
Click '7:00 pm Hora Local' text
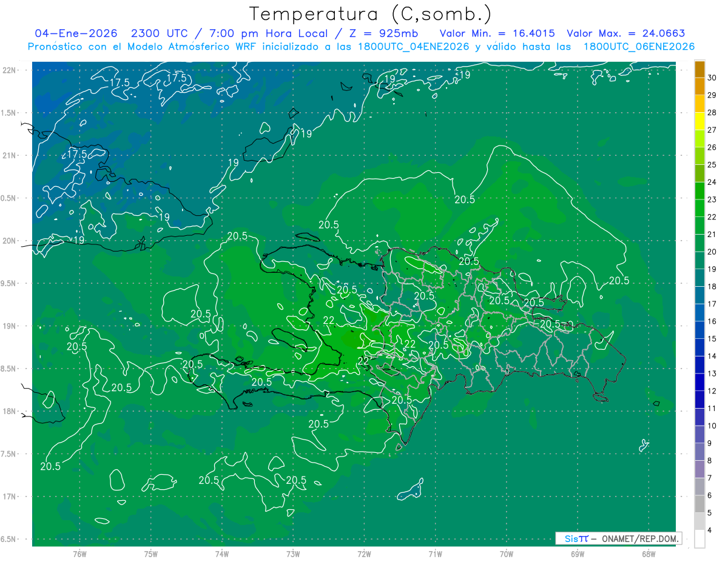point(268,33)
